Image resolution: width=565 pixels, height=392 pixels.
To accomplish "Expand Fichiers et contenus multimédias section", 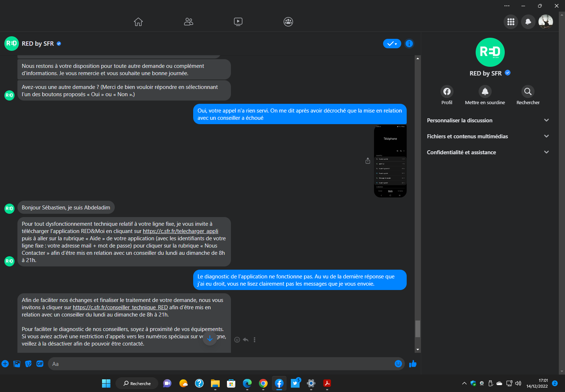I will 488,136.
